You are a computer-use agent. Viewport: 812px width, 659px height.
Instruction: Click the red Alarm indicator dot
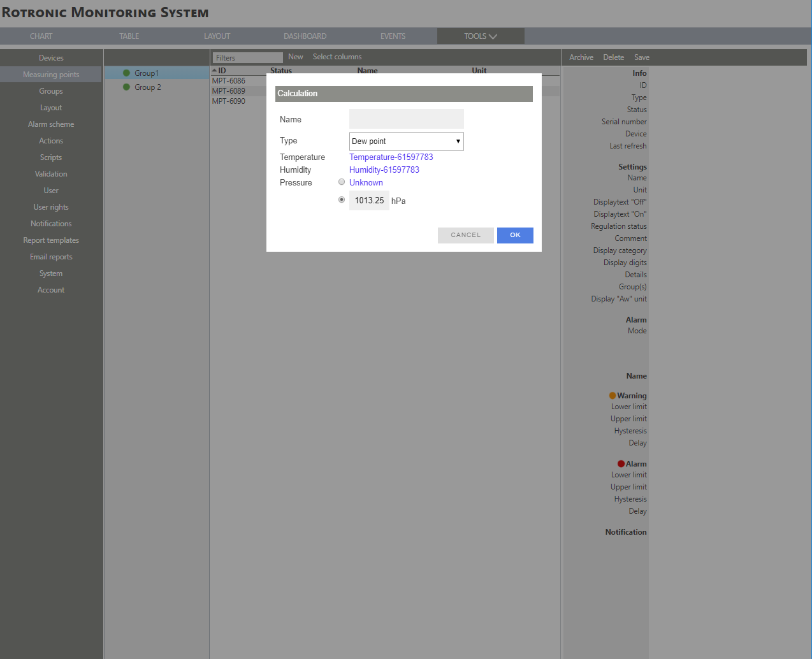pyautogui.click(x=621, y=464)
